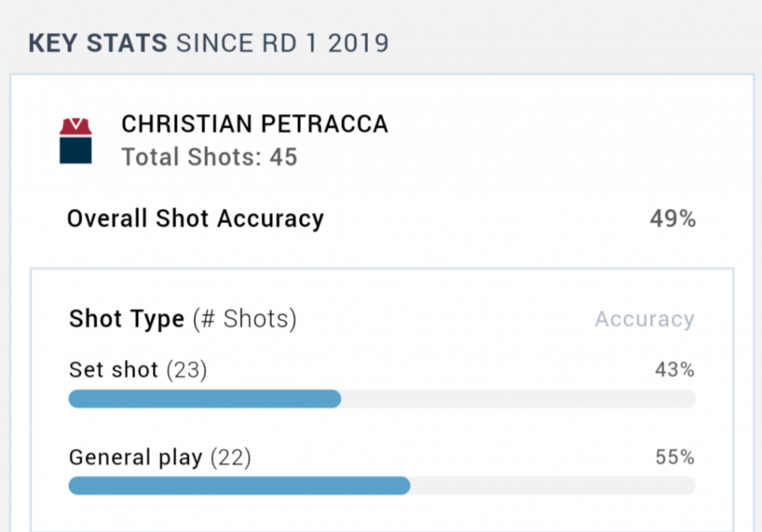Viewport: 762px width, 532px height.
Task: Select the SINCE RD 1 2019 text
Action: (x=282, y=43)
